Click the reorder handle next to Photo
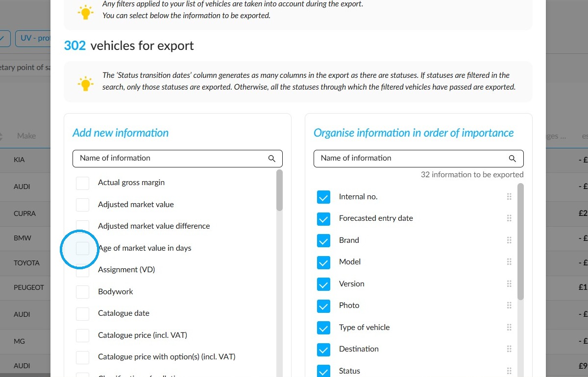 tap(509, 306)
